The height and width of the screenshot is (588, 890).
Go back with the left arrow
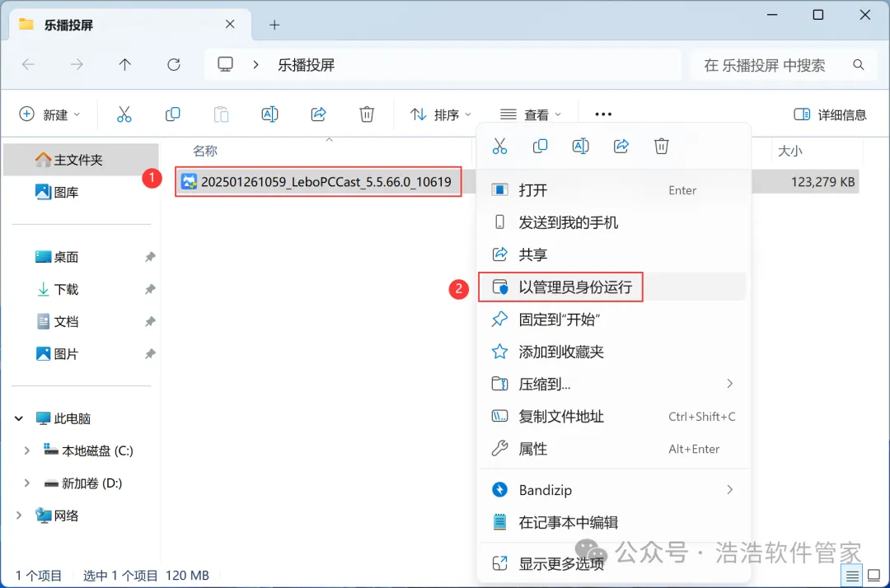pyautogui.click(x=28, y=64)
